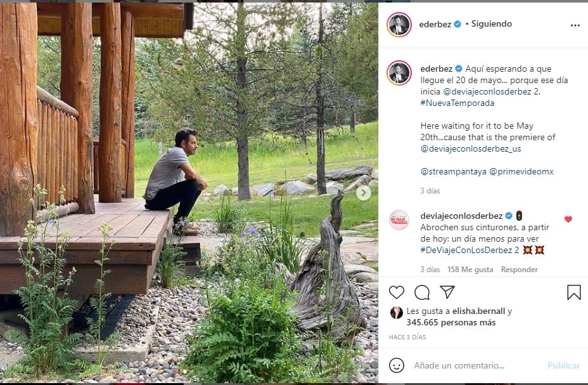Share the post via paper plane icon
This screenshot has height=385, width=588.
click(447, 292)
